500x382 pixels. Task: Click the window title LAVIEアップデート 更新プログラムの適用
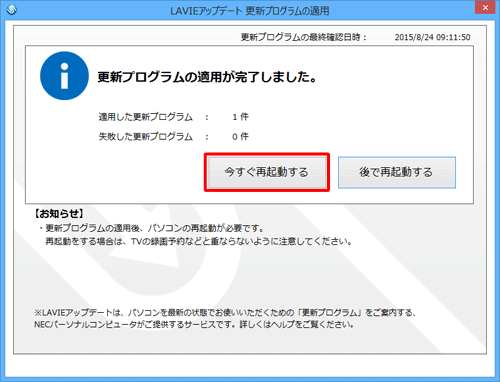(250, 11)
